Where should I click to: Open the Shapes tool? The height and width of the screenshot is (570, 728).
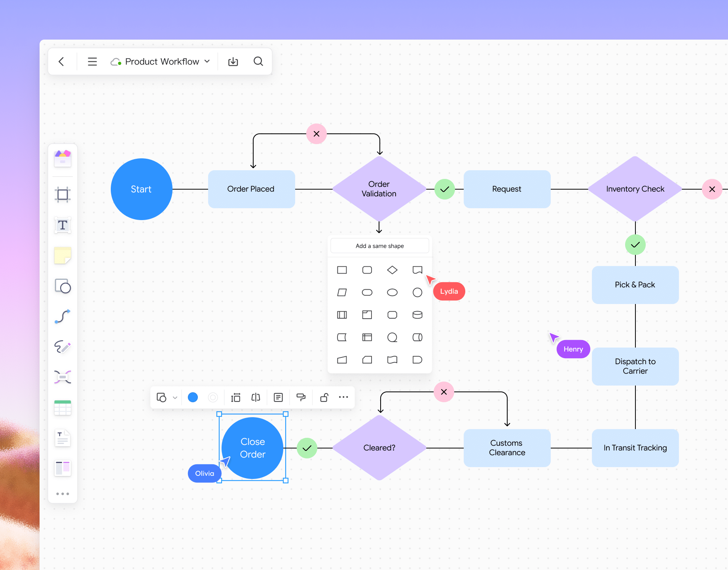click(x=62, y=286)
